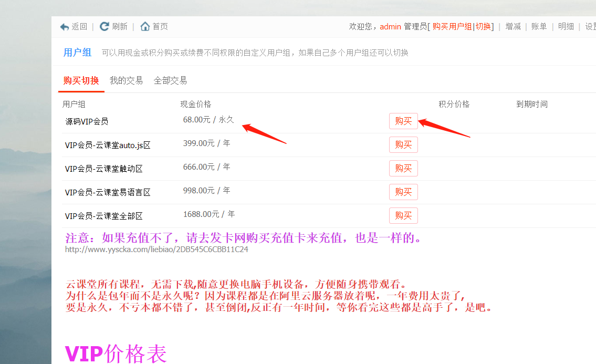The height and width of the screenshot is (364, 596).
Task: Open 账单 in top navigation
Action: pyautogui.click(x=539, y=27)
